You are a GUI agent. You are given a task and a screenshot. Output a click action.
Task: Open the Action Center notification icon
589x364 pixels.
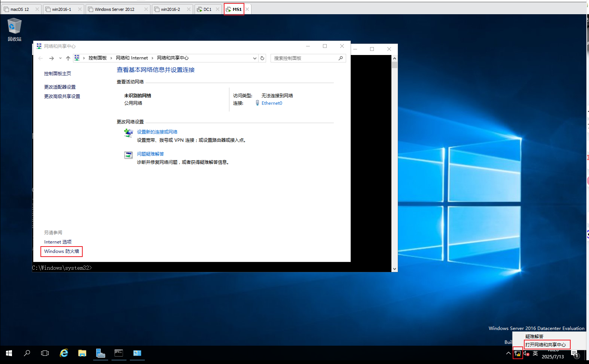point(575,354)
